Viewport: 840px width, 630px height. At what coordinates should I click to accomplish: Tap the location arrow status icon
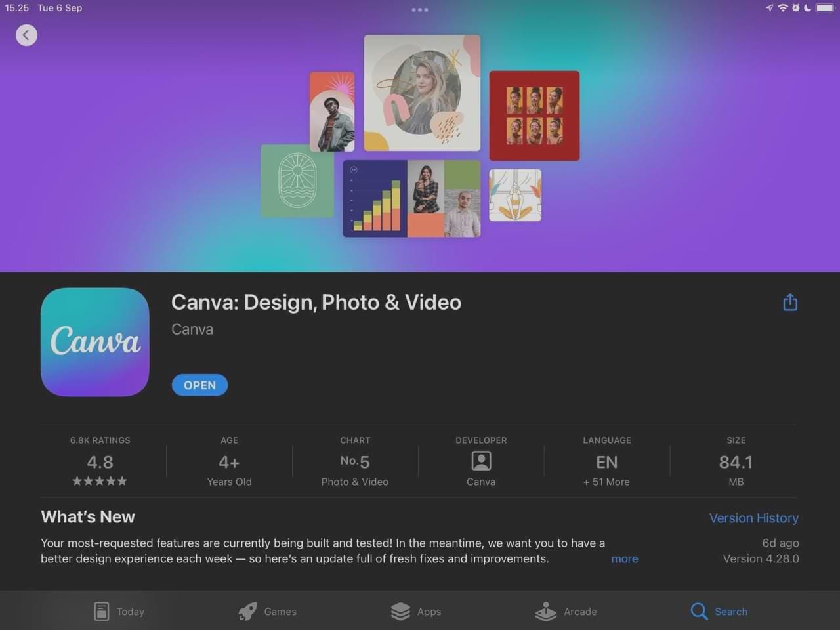coord(769,8)
